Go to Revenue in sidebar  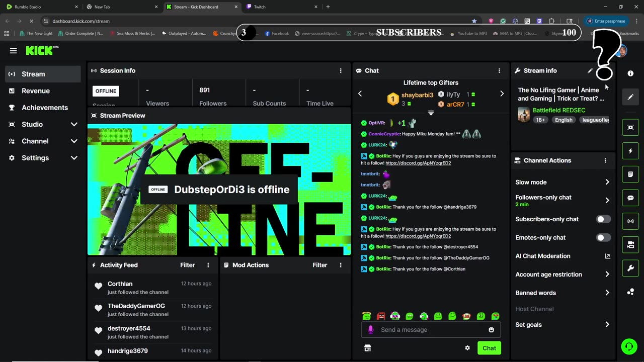pos(43,91)
